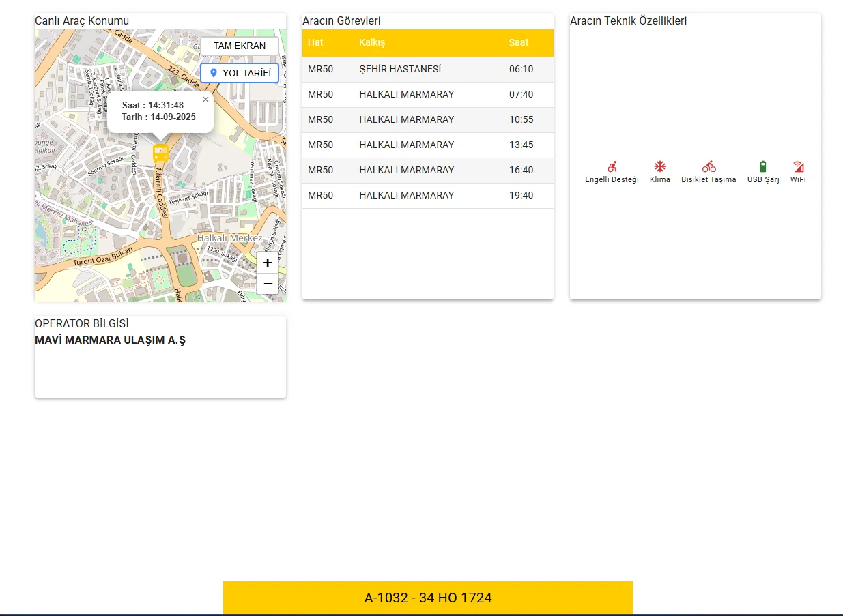Select the ŞEHİR HASTANESİ 06:10 trip row
The image size is (843, 616).
click(x=427, y=69)
